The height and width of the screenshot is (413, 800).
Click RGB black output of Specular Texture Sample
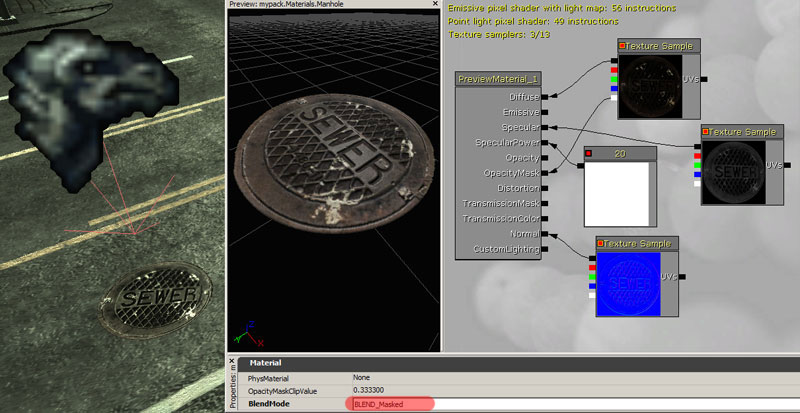tap(697, 147)
